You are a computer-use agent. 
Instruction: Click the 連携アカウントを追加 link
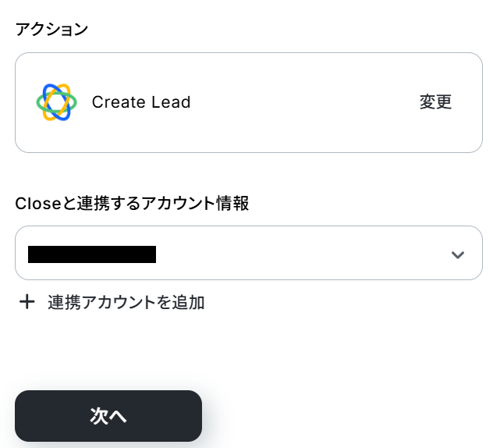pos(126,302)
